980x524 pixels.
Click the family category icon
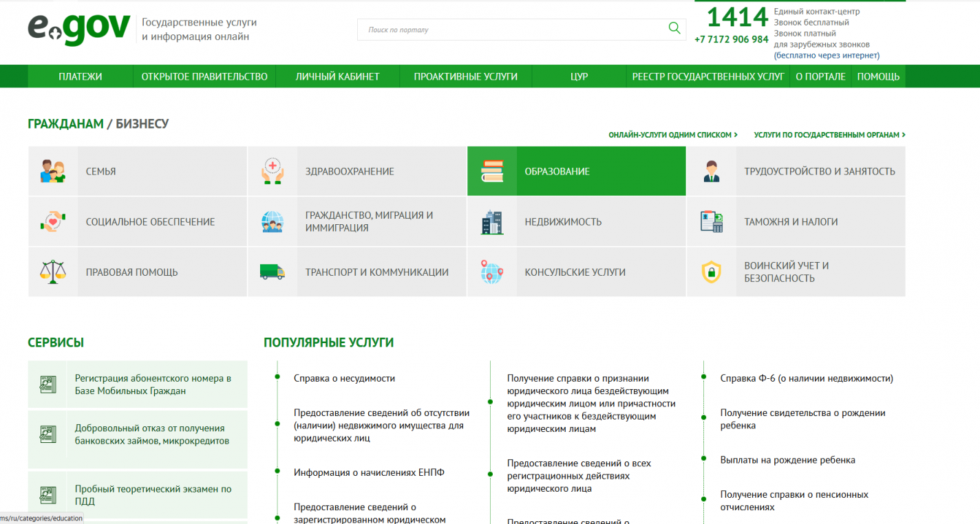click(53, 171)
